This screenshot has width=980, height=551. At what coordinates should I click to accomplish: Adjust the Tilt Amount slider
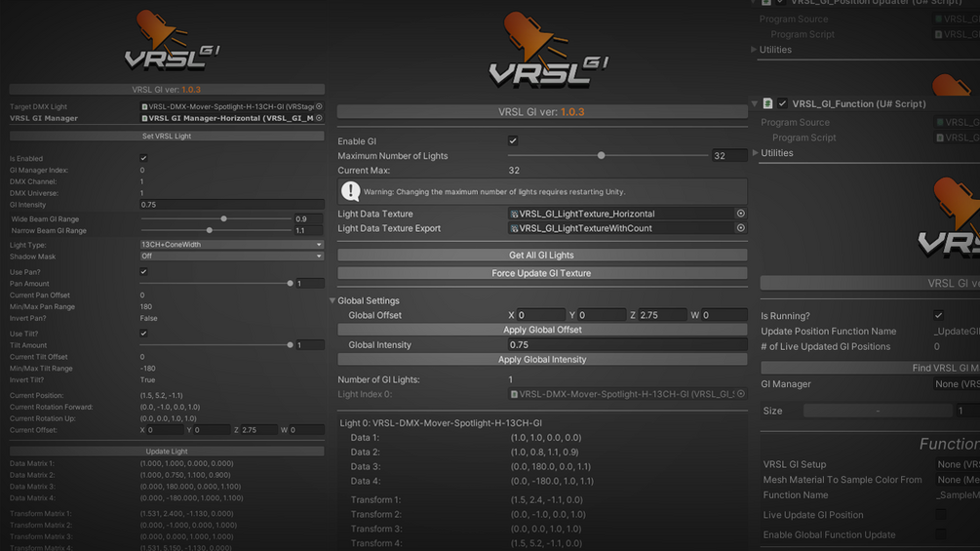point(216,345)
